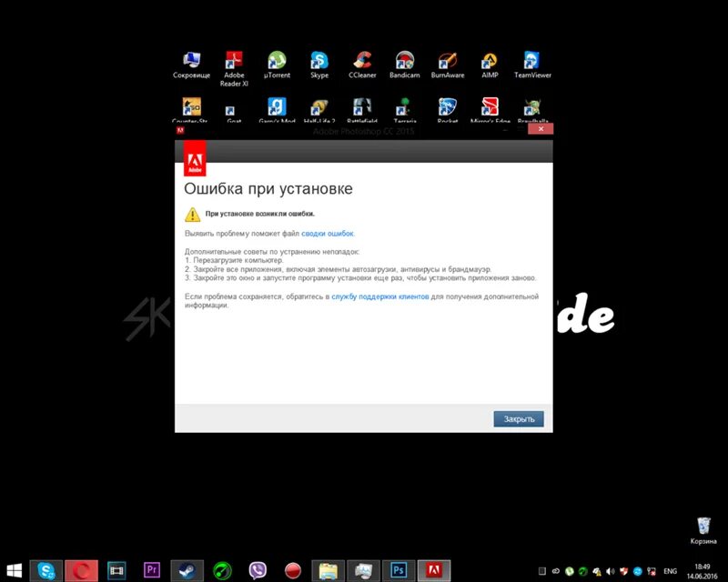Open the Garry's Mod desktop icon
The height and width of the screenshot is (582, 728).
pos(277,109)
